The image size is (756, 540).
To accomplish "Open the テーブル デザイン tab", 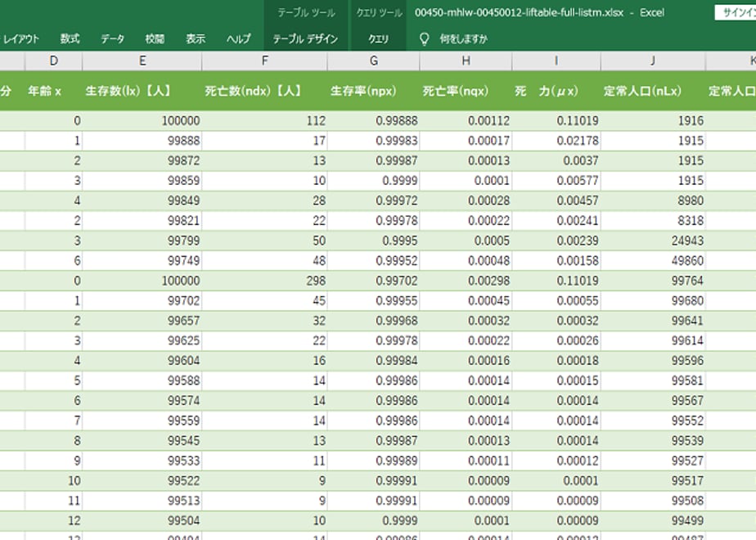I will click(305, 39).
